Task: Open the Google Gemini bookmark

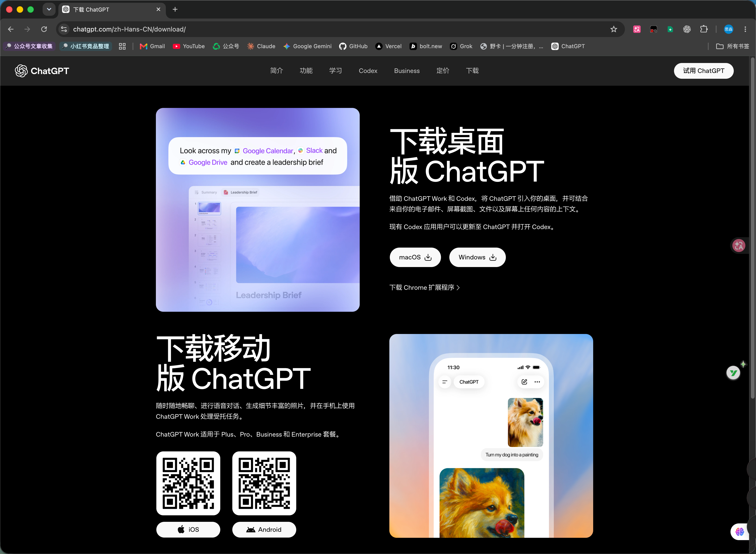Action: pos(307,46)
